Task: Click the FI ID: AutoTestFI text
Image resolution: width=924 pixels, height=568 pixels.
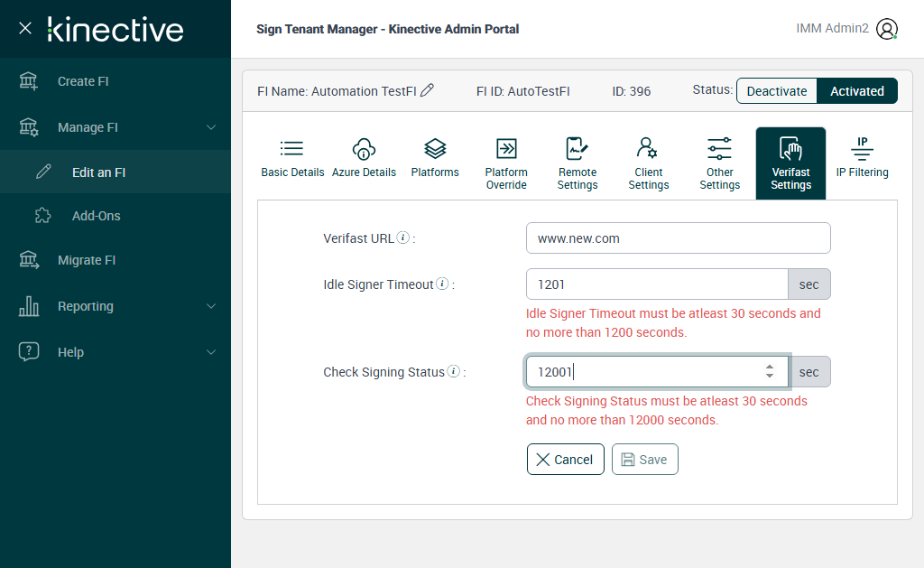Action: pos(522,91)
